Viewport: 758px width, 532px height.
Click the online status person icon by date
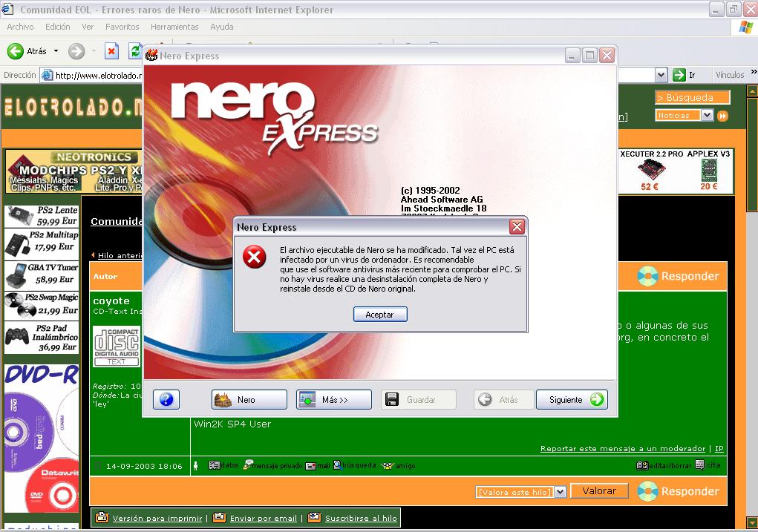pyautogui.click(x=195, y=466)
